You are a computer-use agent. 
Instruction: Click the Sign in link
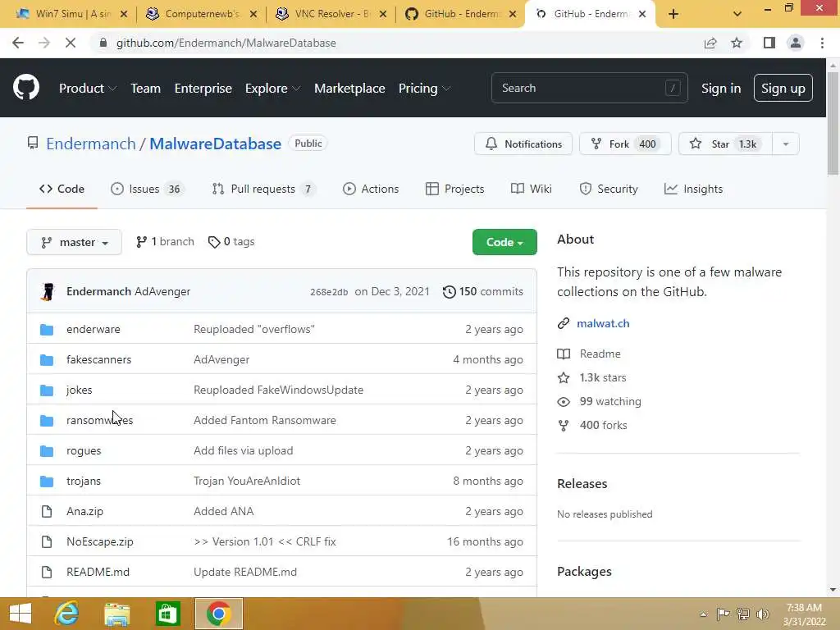coord(721,89)
